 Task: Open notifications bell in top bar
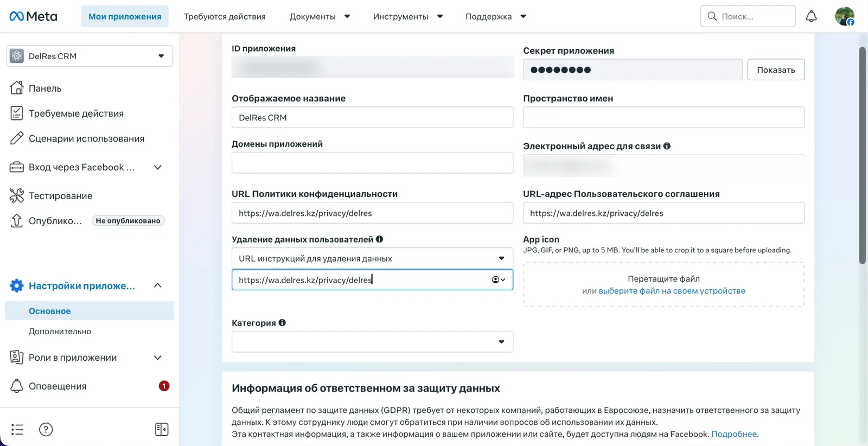point(811,16)
